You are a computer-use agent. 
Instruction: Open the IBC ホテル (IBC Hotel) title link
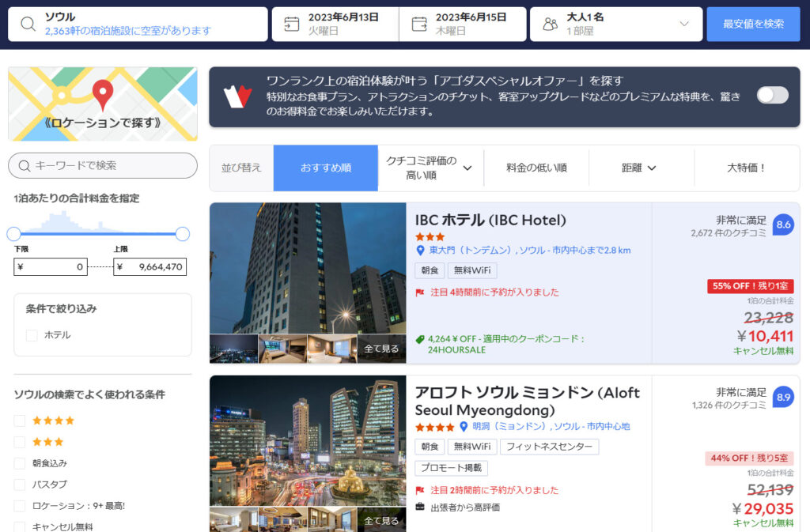click(490, 221)
